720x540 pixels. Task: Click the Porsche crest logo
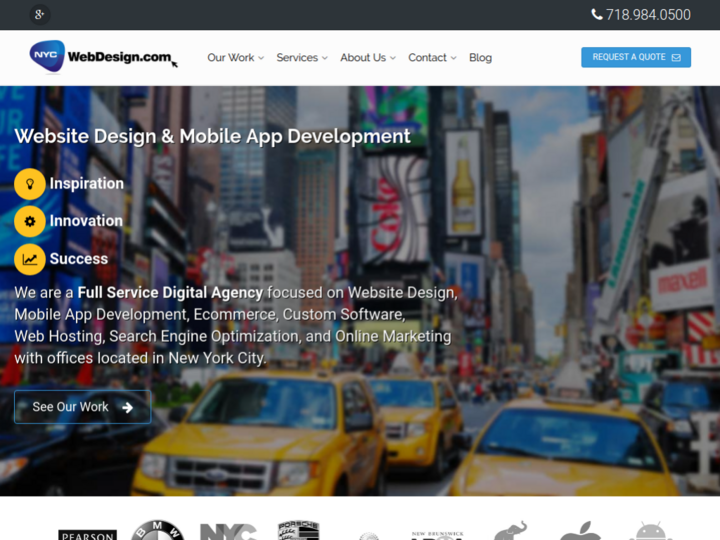pos(298,531)
